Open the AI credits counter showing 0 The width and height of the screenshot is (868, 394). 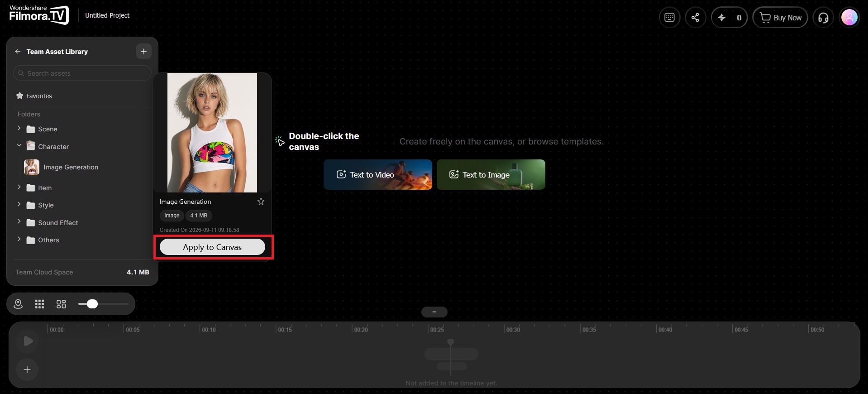coord(729,18)
